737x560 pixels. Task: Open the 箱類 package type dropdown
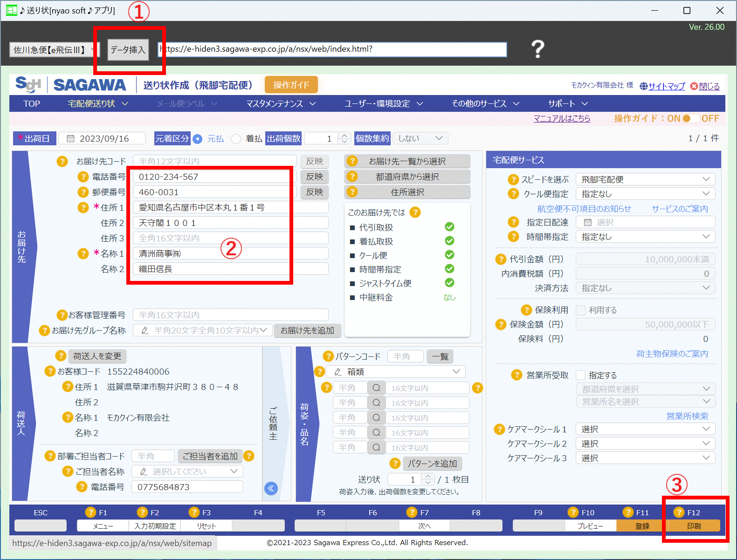[395, 372]
